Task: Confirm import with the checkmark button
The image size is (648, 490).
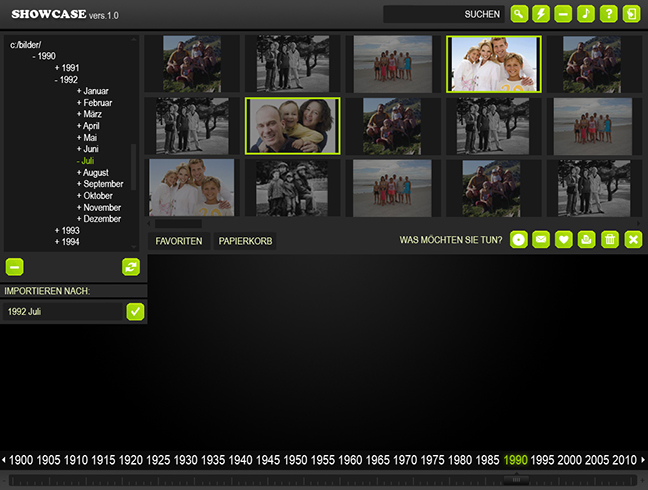Action: pos(136,312)
